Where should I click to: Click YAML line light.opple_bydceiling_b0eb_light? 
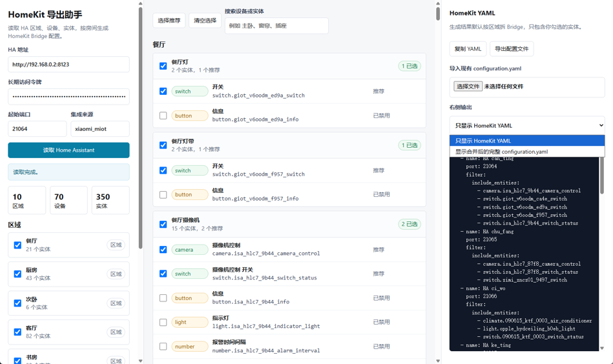(x=526, y=329)
